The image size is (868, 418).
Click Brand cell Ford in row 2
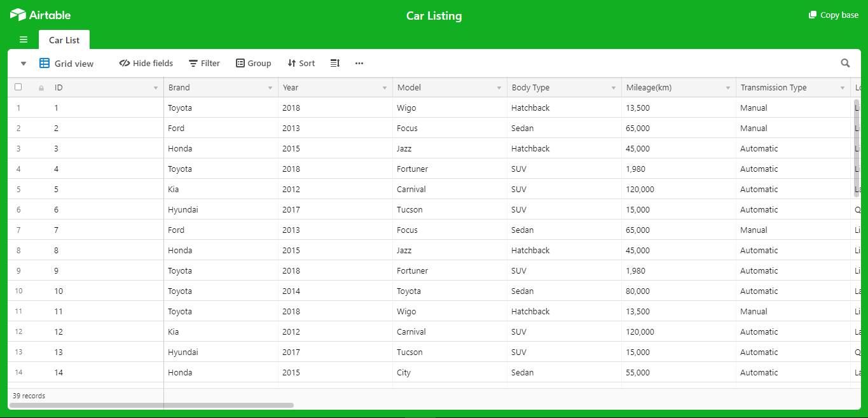point(221,128)
